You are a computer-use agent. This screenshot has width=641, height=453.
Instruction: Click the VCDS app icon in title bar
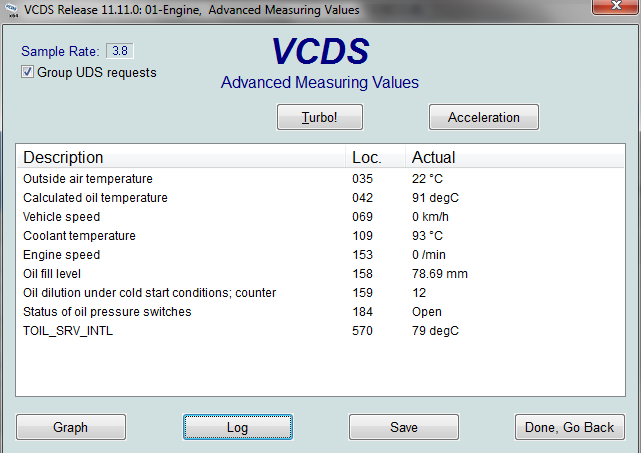point(11,10)
